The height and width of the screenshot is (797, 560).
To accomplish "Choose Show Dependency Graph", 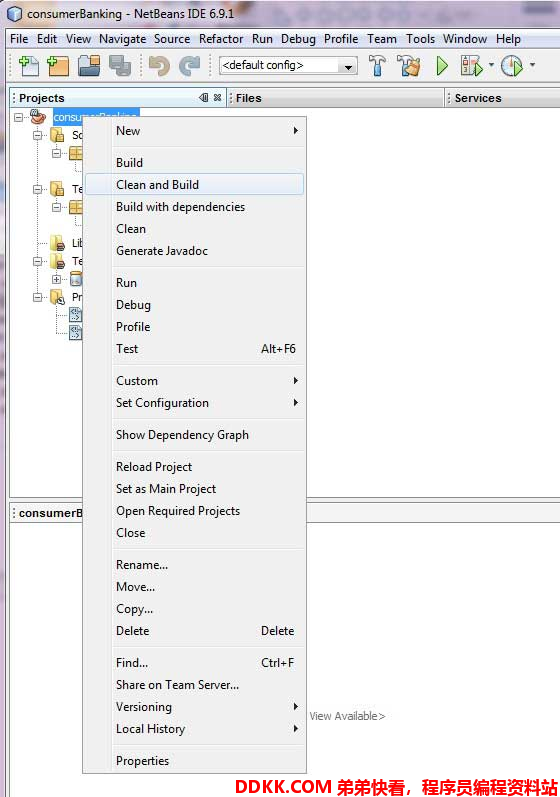I will coord(195,435).
